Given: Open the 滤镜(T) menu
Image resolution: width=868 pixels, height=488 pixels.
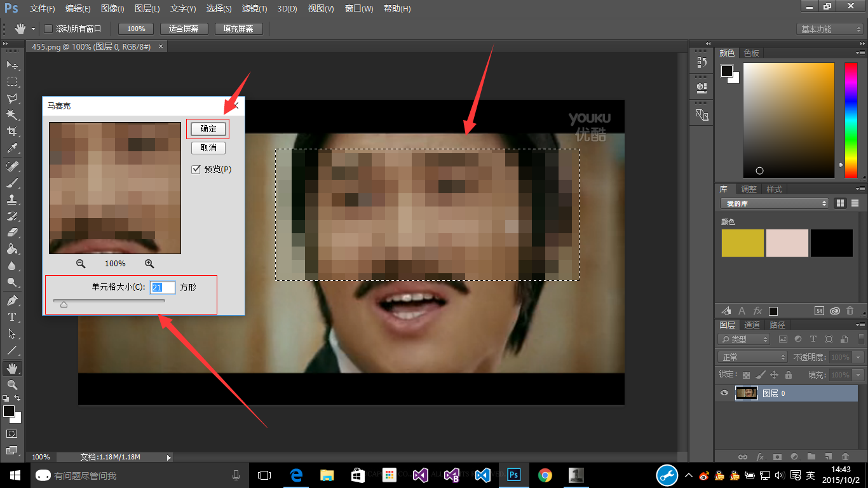Looking at the screenshot, I should coord(255,9).
